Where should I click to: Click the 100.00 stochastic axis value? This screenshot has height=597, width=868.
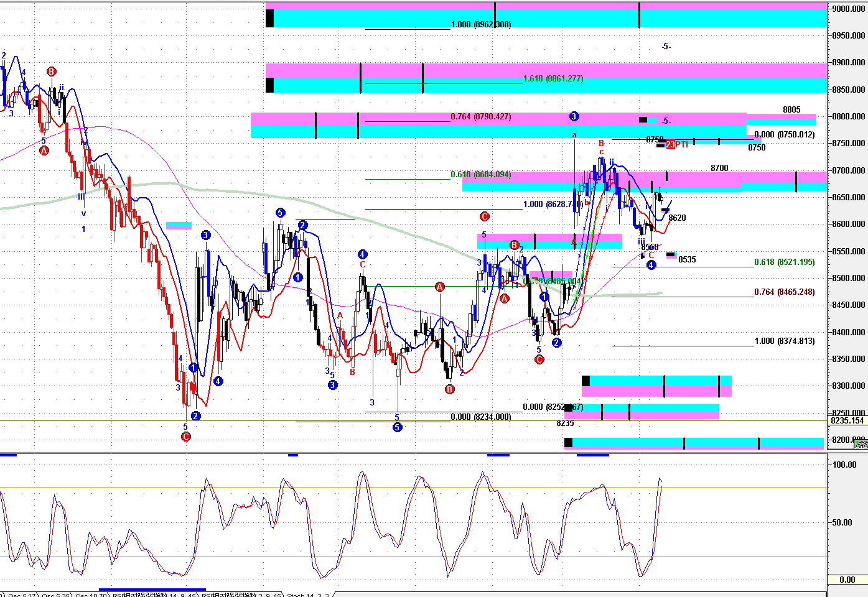tap(845, 465)
